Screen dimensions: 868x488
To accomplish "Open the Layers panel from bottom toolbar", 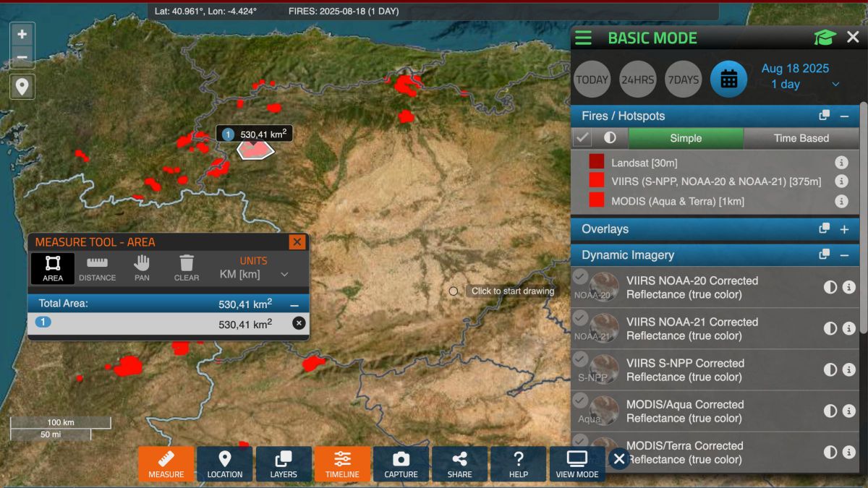I will (284, 463).
